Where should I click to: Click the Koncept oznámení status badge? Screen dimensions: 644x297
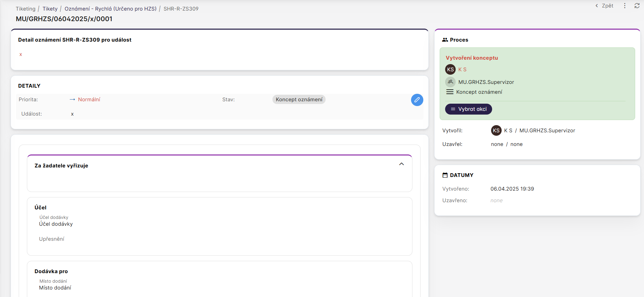pos(299,100)
